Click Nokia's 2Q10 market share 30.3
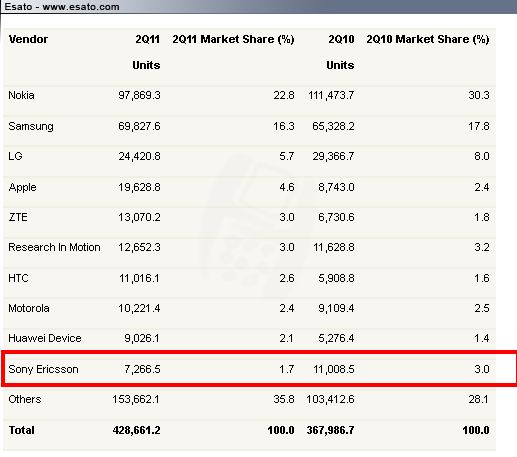The image size is (517, 457). [x=479, y=95]
